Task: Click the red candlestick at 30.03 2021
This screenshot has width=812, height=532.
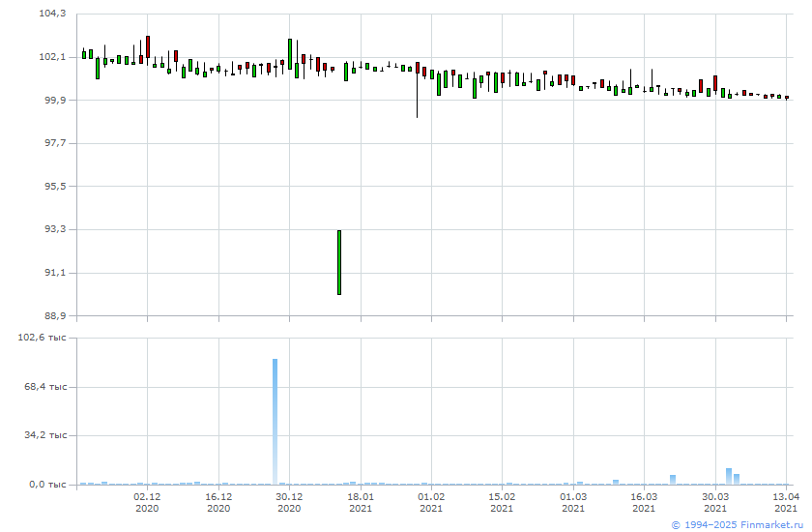Action: (715, 83)
